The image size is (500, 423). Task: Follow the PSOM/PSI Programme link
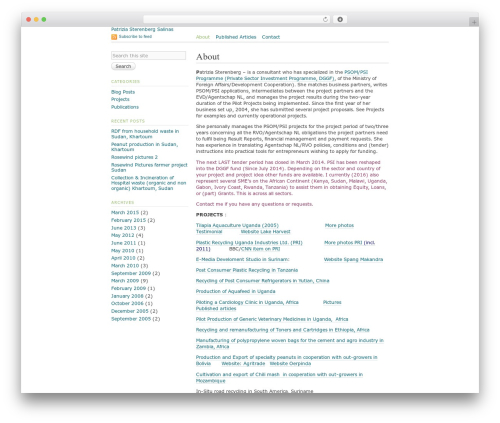282,75
